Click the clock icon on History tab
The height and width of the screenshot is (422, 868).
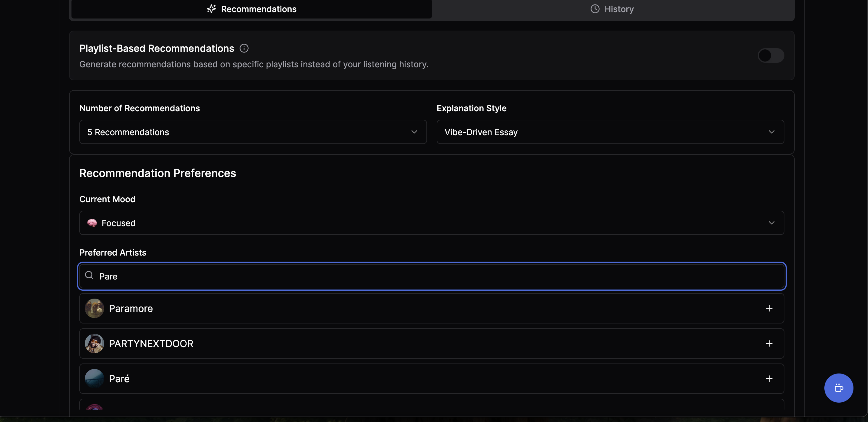[595, 9]
